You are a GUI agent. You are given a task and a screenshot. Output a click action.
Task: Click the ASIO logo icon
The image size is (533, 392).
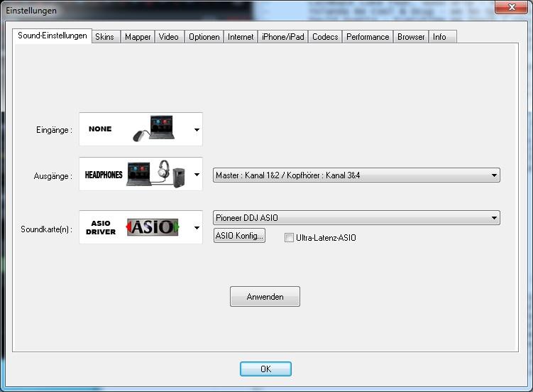pyautogui.click(x=153, y=227)
